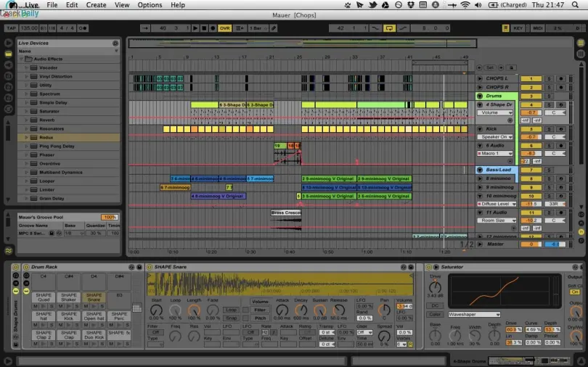Open the File menu
The height and width of the screenshot is (367, 588).
coord(52,5)
